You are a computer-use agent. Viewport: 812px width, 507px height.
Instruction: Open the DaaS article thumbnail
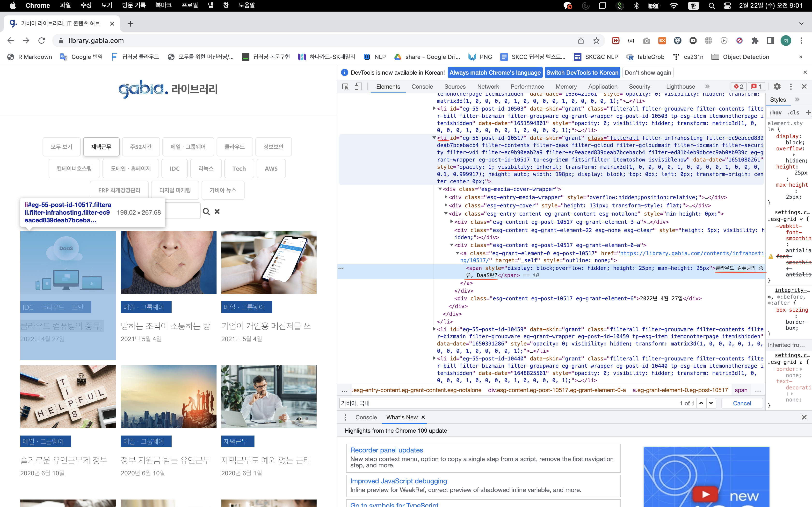pyautogui.click(x=68, y=262)
